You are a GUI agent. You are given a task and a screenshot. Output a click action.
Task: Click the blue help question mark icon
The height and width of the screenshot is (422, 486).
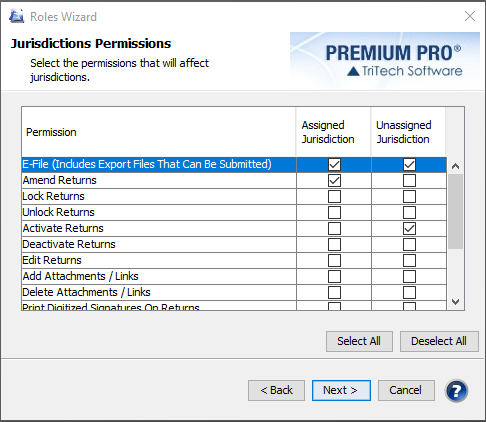point(456,390)
